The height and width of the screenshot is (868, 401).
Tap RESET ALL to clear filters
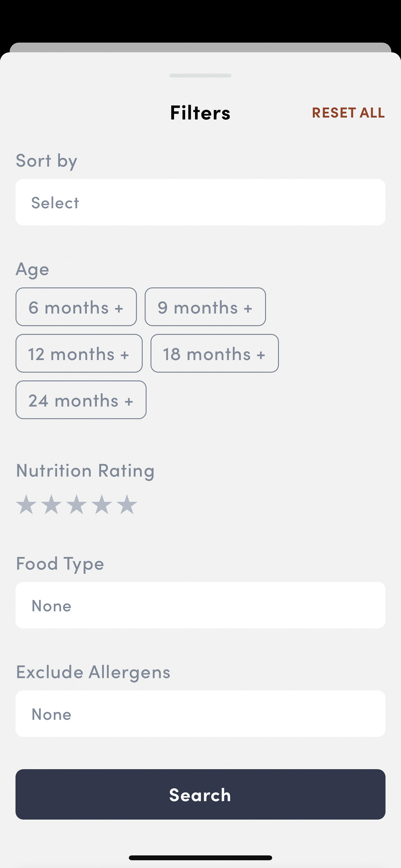point(348,113)
